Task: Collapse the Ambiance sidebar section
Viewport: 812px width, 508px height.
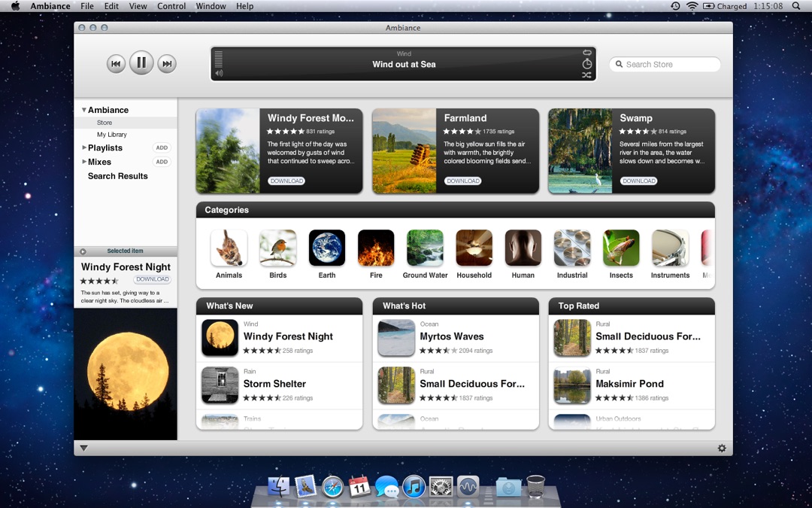Action: click(83, 110)
